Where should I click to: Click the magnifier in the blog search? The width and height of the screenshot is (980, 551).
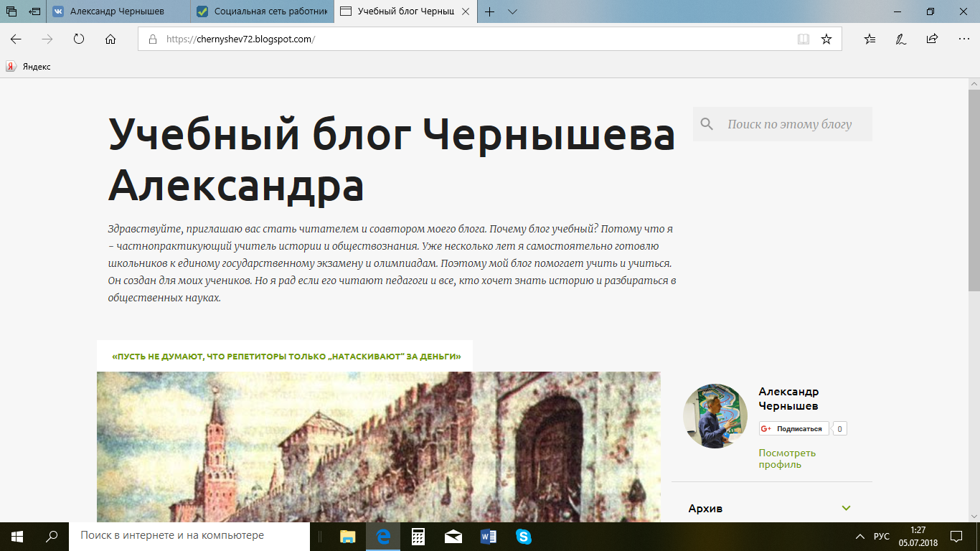(707, 123)
